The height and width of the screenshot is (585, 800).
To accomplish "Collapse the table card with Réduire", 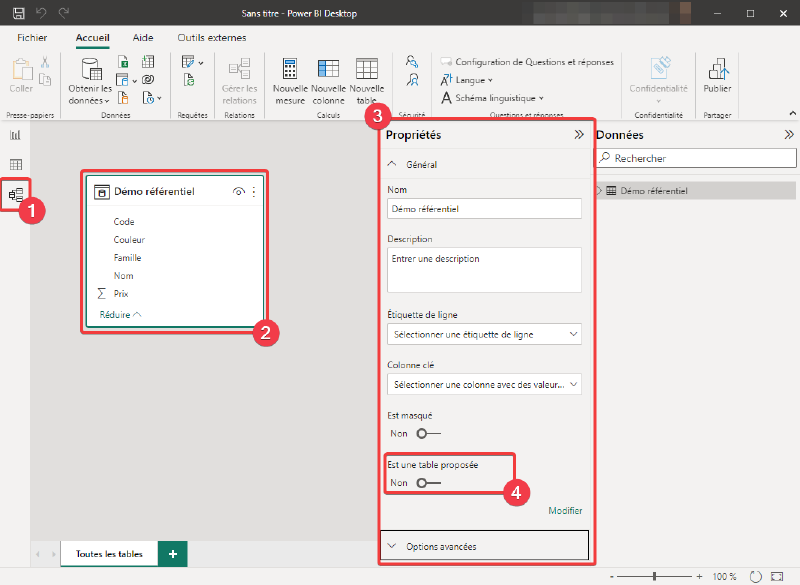I will 120,315.
